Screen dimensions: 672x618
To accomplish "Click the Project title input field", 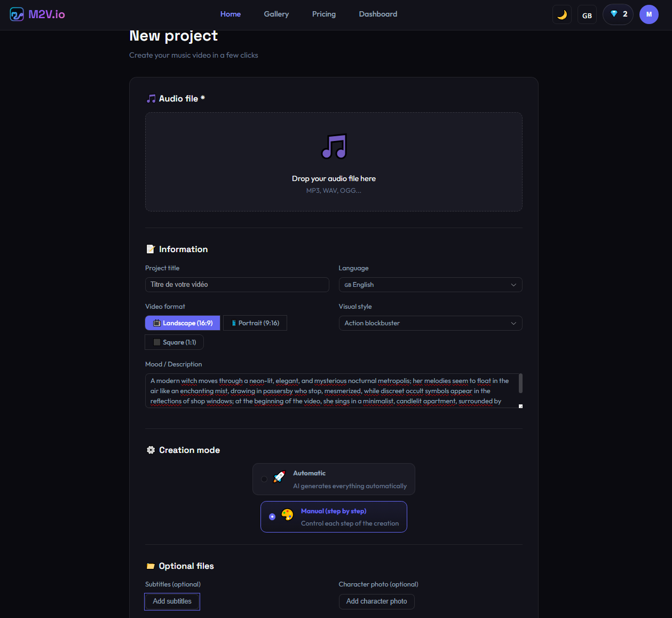I will (237, 285).
